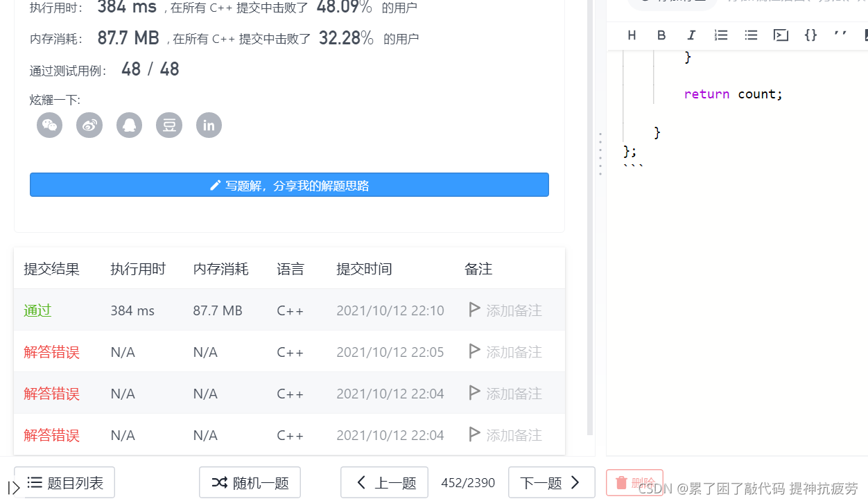Click the 48 / 48 test cases value

pyautogui.click(x=150, y=69)
